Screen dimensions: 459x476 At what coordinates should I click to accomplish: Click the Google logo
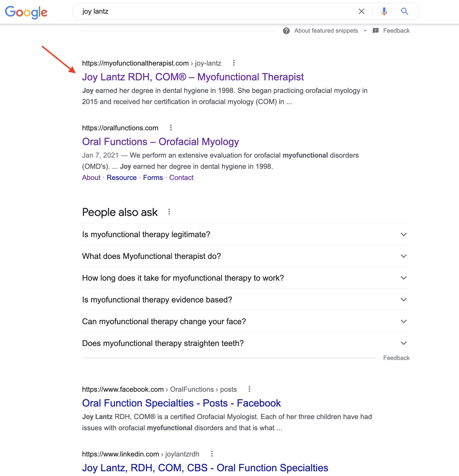point(27,12)
